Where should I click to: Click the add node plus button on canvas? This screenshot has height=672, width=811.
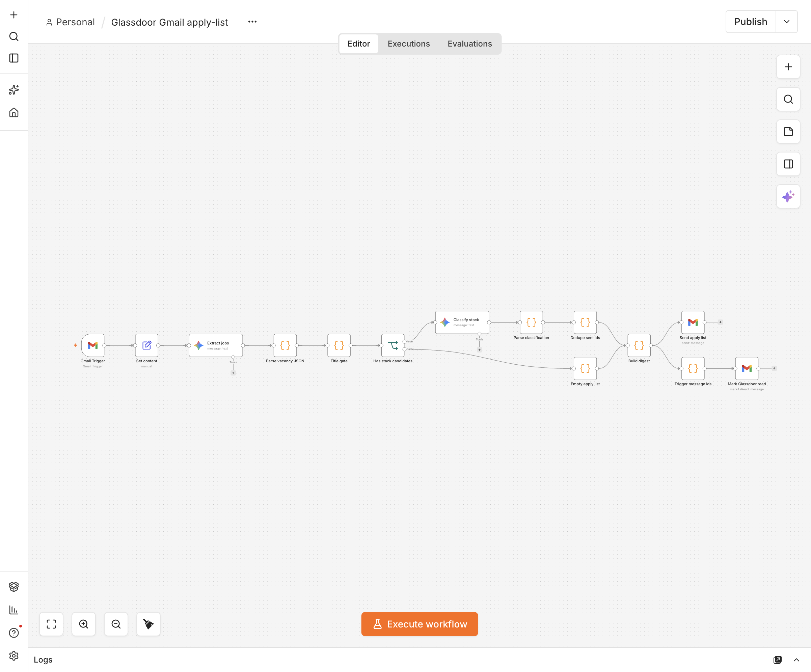[788, 67]
